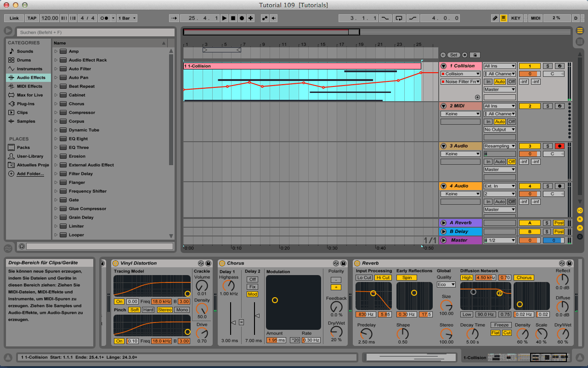The height and width of the screenshot is (368, 588).
Task: Open the Samples category
Action: click(x=26, y=121)
